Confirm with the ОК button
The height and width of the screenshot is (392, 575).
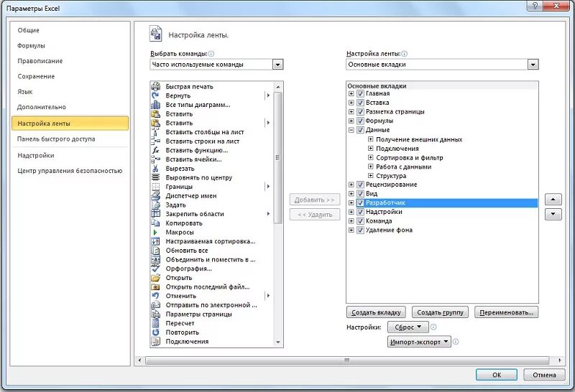click(497, 375)
